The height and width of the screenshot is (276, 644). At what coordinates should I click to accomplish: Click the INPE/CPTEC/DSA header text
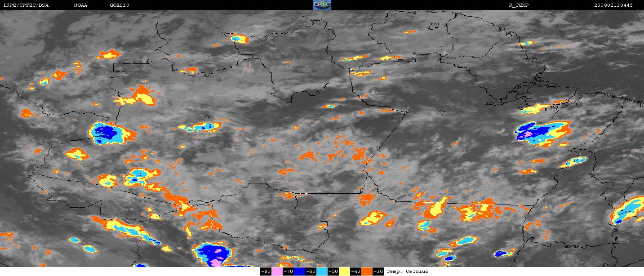tap(26, 5)
